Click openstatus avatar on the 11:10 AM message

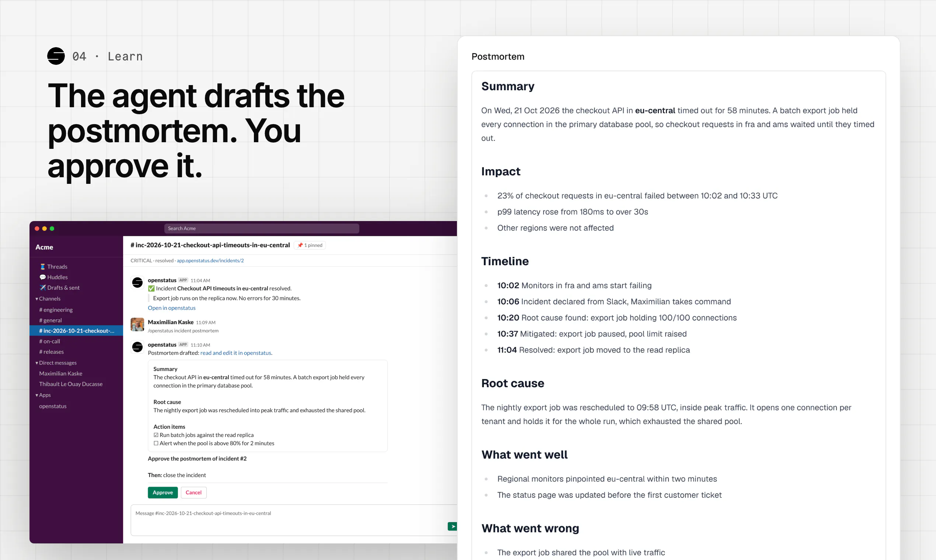coord(137,347)
